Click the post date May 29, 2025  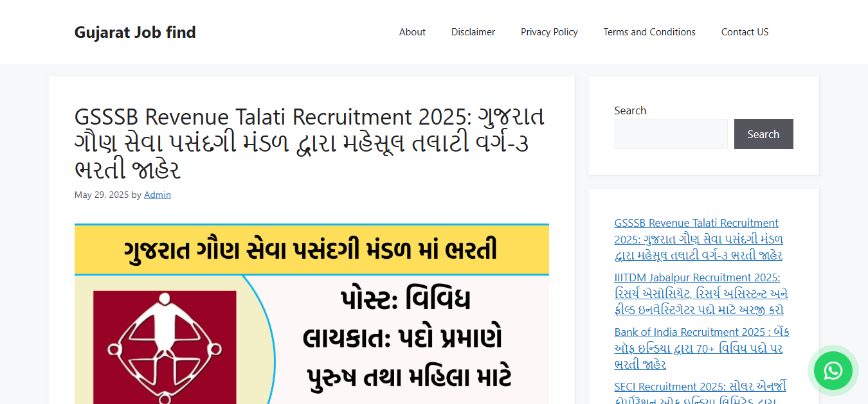(x=102, y=195)
